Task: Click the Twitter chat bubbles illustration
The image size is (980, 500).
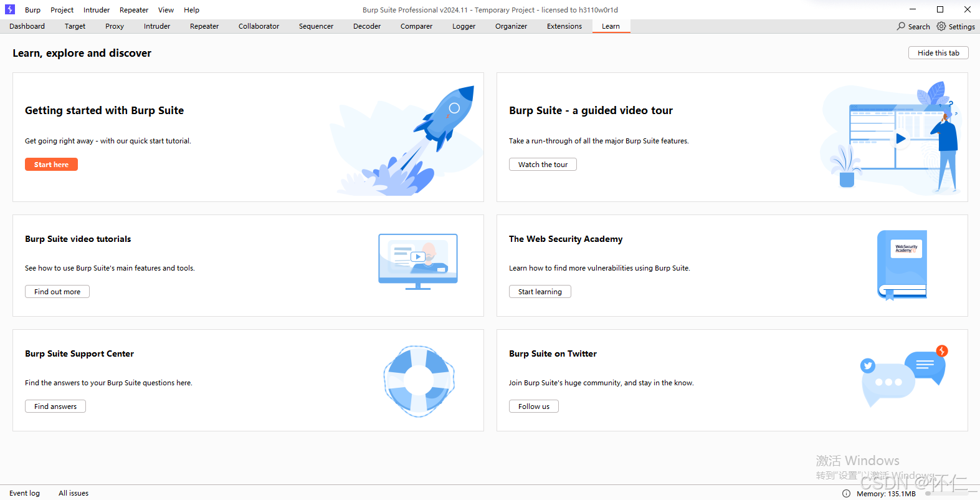Action: tap(903, 375)
